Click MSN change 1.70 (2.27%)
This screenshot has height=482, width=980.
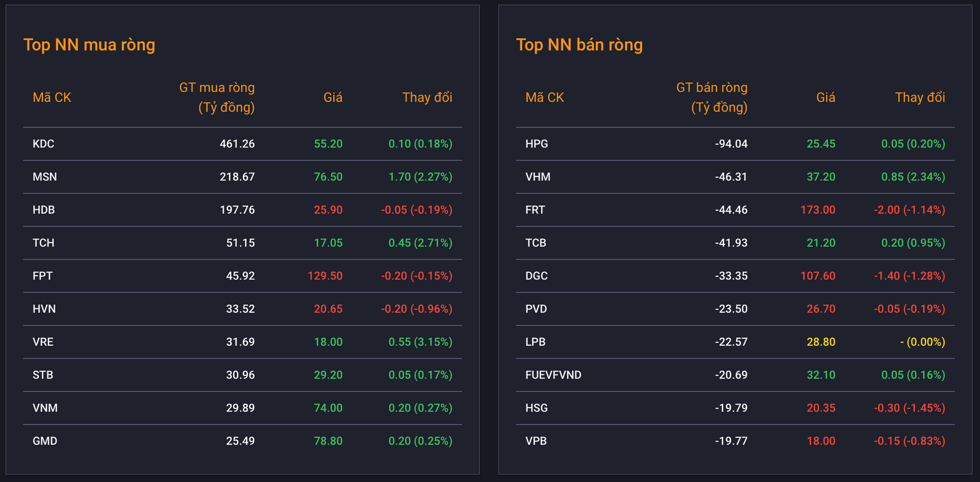421,177
